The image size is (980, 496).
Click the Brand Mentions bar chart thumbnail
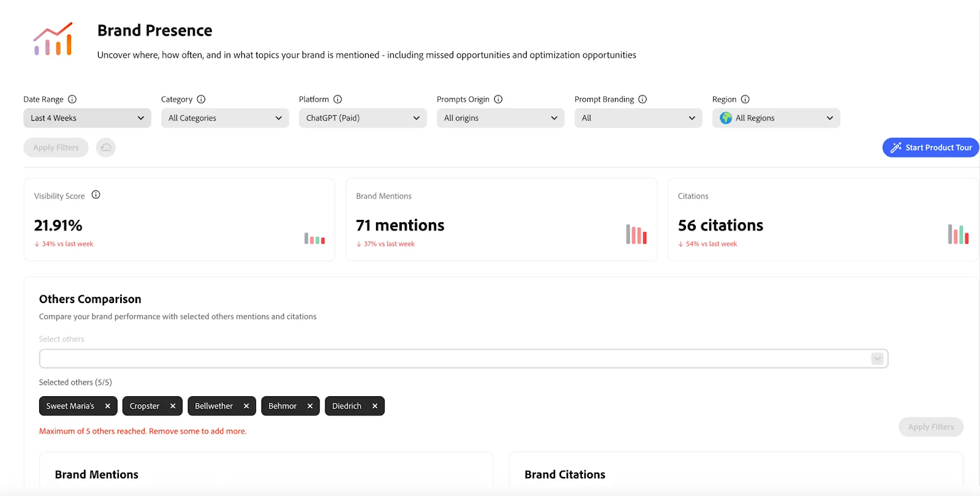click(636, 235)
